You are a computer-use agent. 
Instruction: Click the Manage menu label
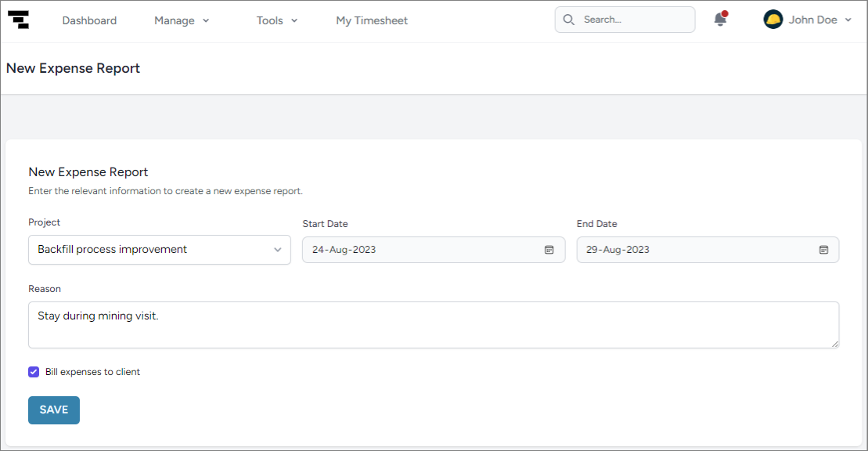[174, 21]
